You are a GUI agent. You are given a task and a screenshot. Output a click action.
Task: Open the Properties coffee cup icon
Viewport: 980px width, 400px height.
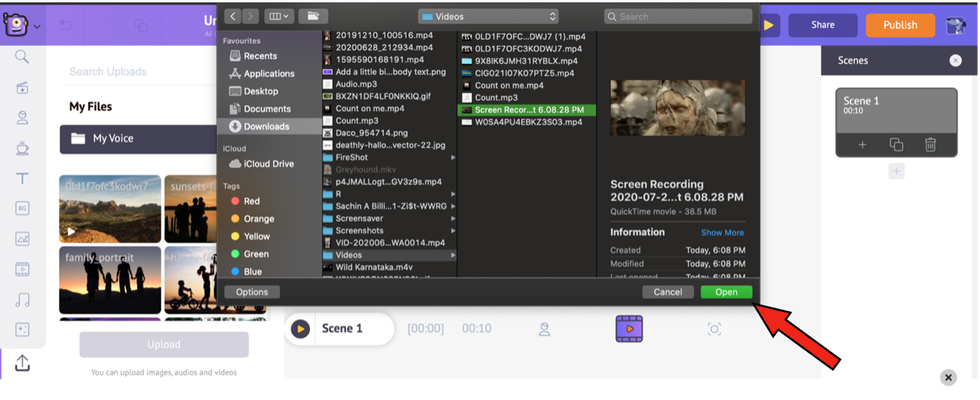tap(23, 148)
